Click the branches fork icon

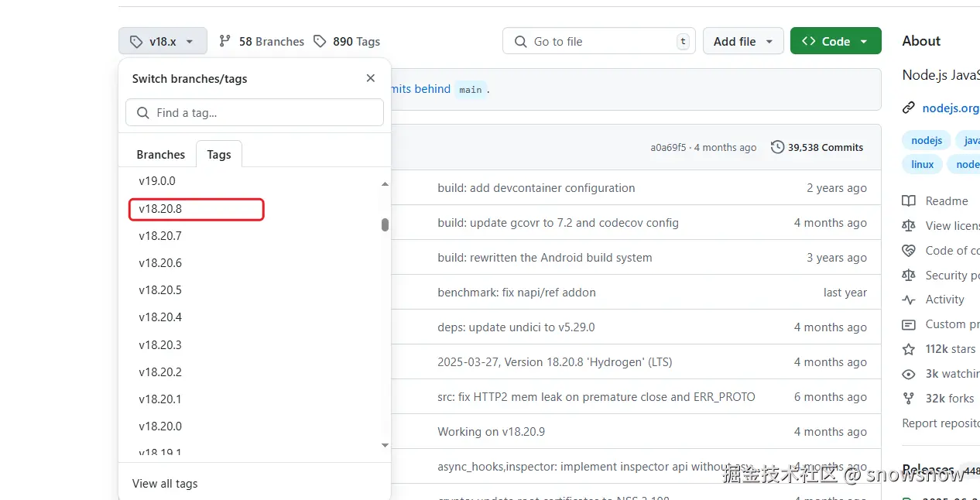point(225,41)
